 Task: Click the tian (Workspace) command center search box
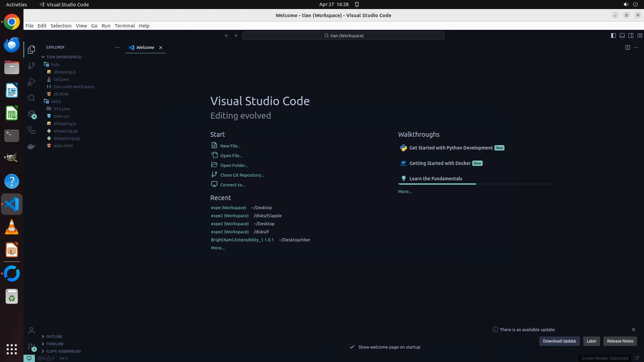point(343,36)
